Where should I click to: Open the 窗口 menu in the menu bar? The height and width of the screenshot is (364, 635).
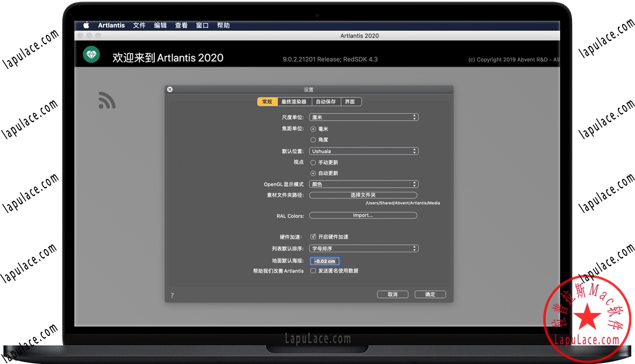202,25
